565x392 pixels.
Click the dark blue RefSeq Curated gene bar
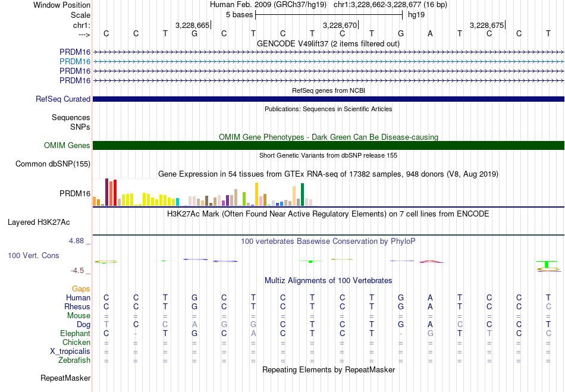click(328, 99)
